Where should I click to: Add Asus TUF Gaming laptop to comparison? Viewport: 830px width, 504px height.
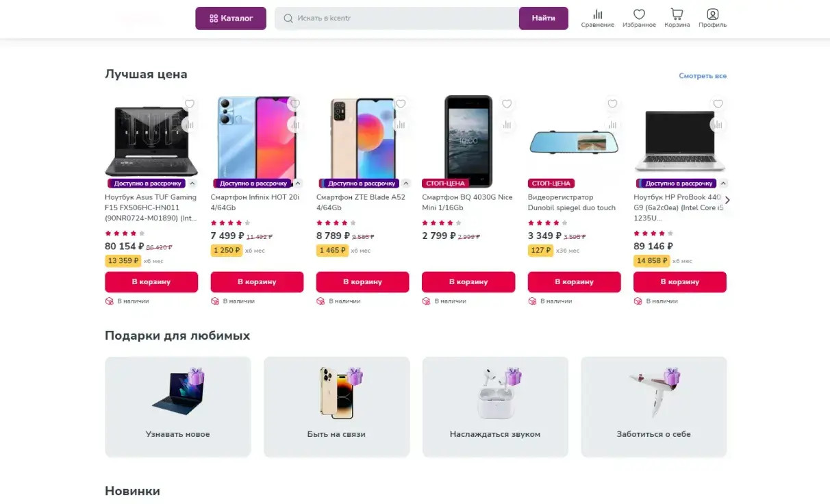[x=190, y=125]
